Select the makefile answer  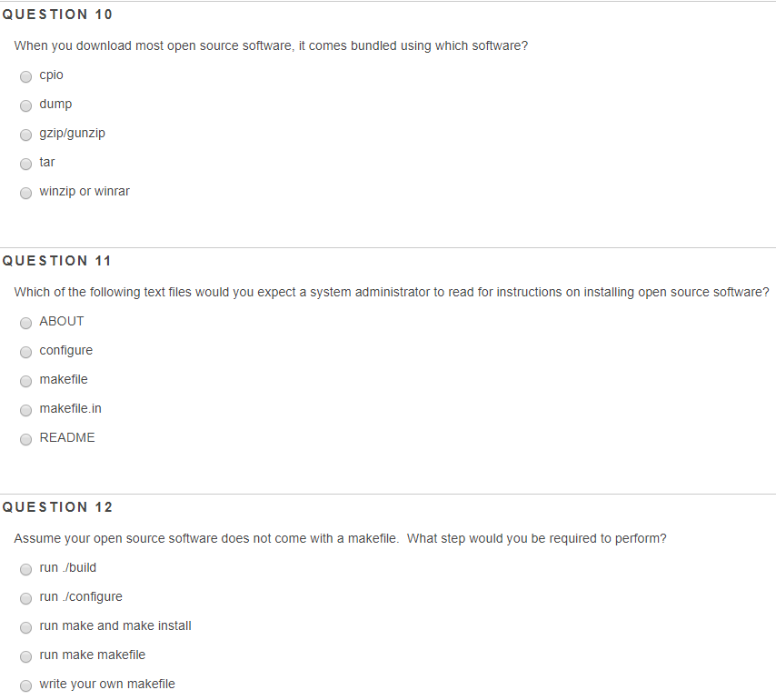25,381
